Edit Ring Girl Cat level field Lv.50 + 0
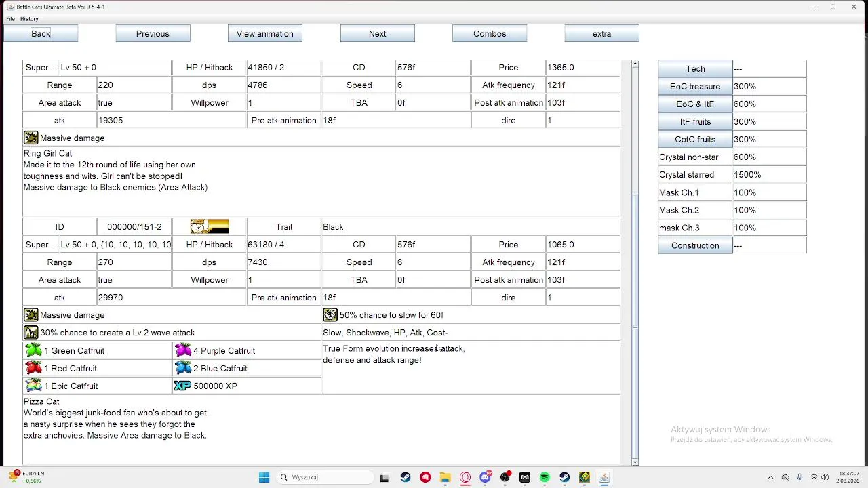Screen dimensions: 868x488 (115, 68)
